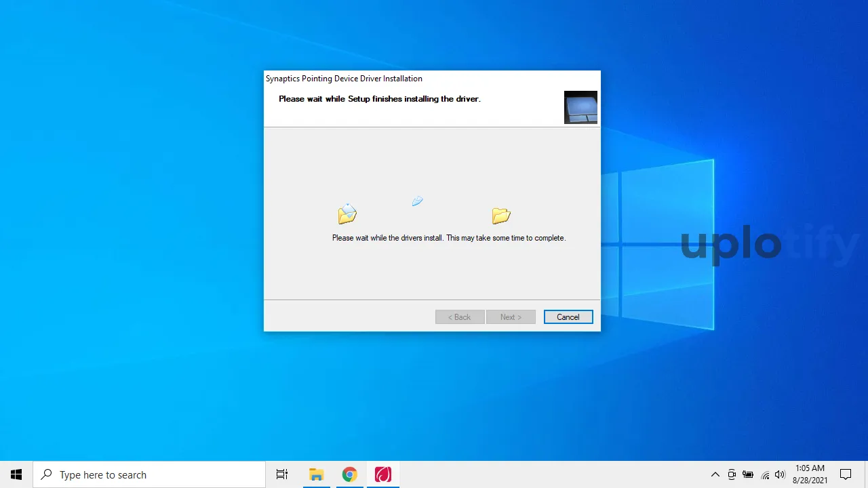Click the battery status tray icon

[x=748, y=474]
